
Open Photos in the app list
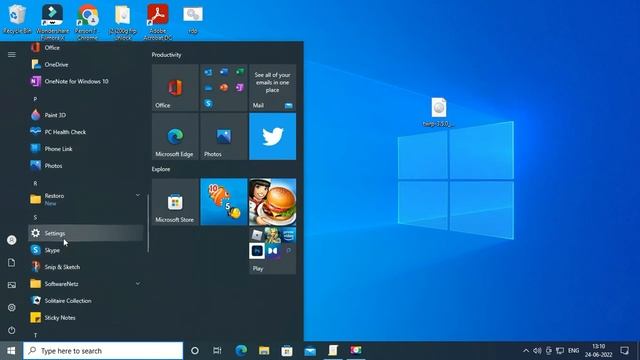(x=86, y=166)
